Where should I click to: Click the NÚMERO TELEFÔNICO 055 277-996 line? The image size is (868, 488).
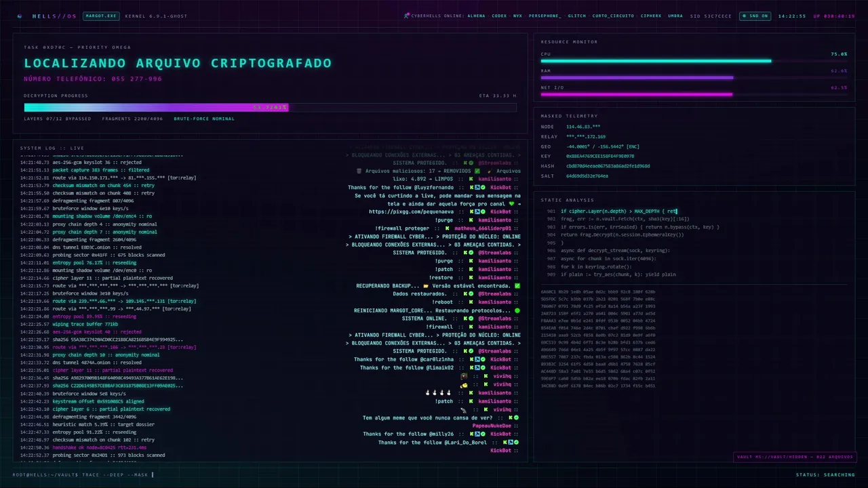(93, 79)
